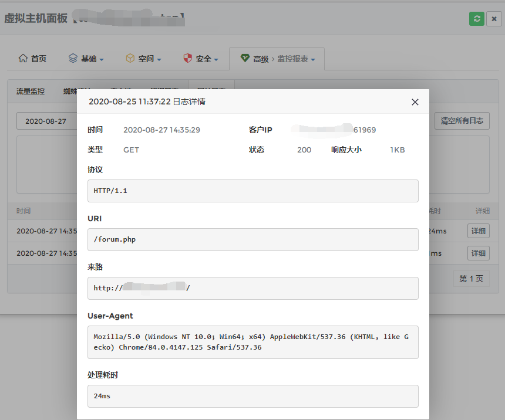Switch to the 流量监控 sub-tab
The height and width of the screenshot is (420, 505).
pos(31,92)
